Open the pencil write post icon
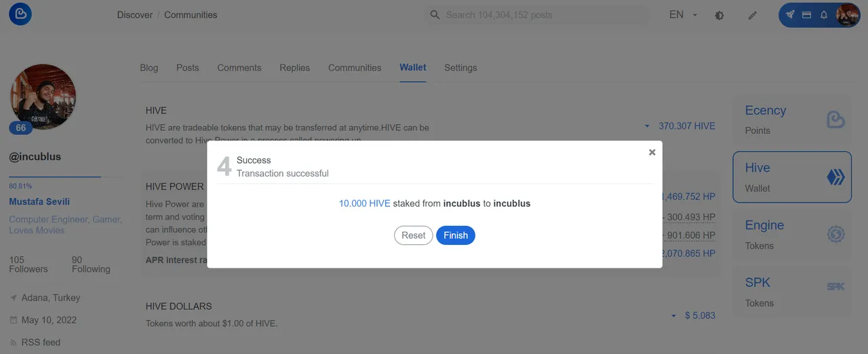Viewport: 868px width, 354px height. pyautogui.click(x=753, y=15)
